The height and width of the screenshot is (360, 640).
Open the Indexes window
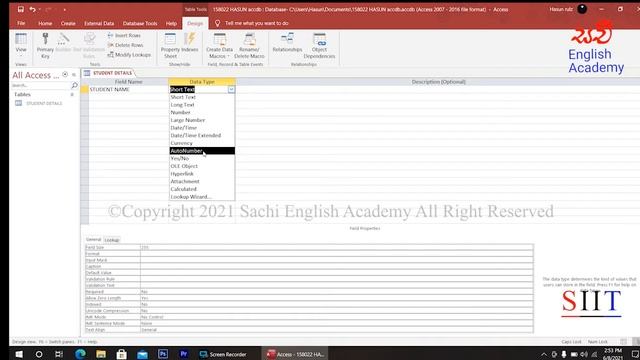[189, 42]
